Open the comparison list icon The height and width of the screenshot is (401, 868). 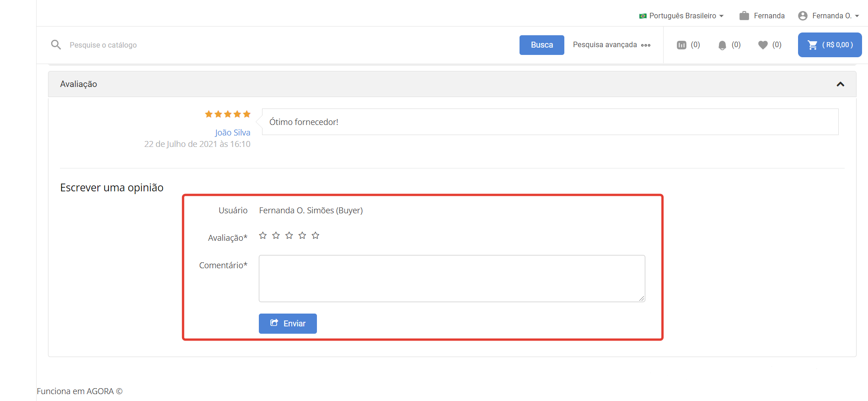[x=681, y=45]
